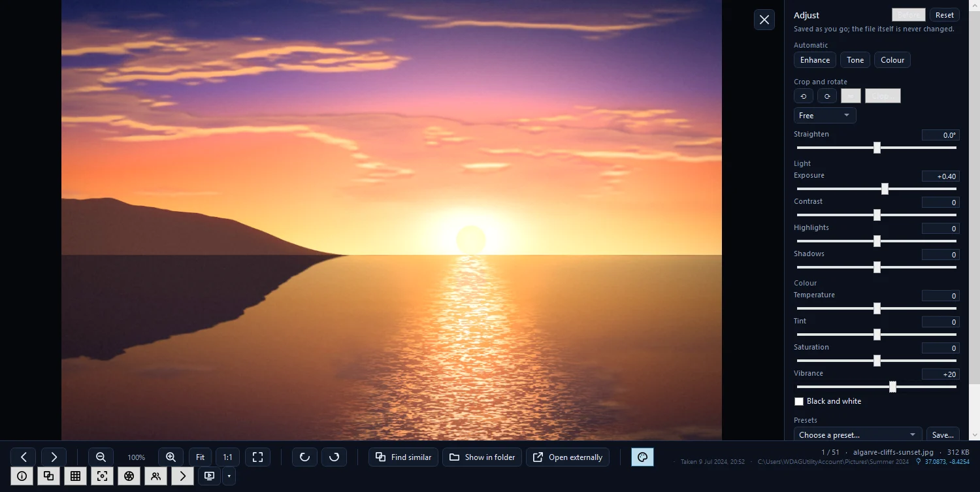
Task: Enter fullscreen view
Action: click(257, 457)
